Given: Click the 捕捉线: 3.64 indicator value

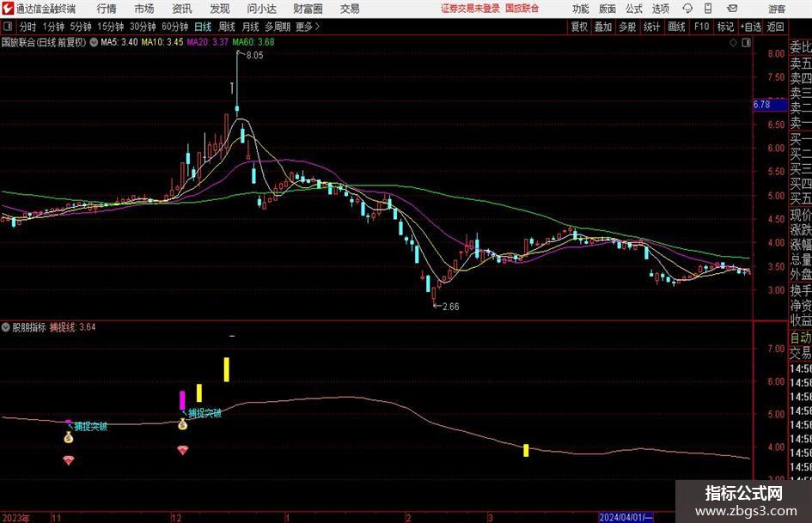Looking at the screenshot, I should [x=72, y=327].
